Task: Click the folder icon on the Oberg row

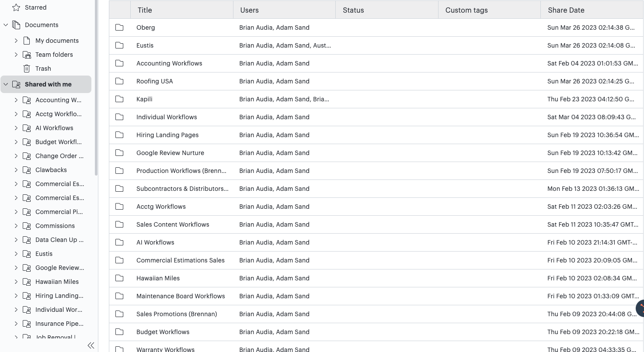Action: pos(119,27)
